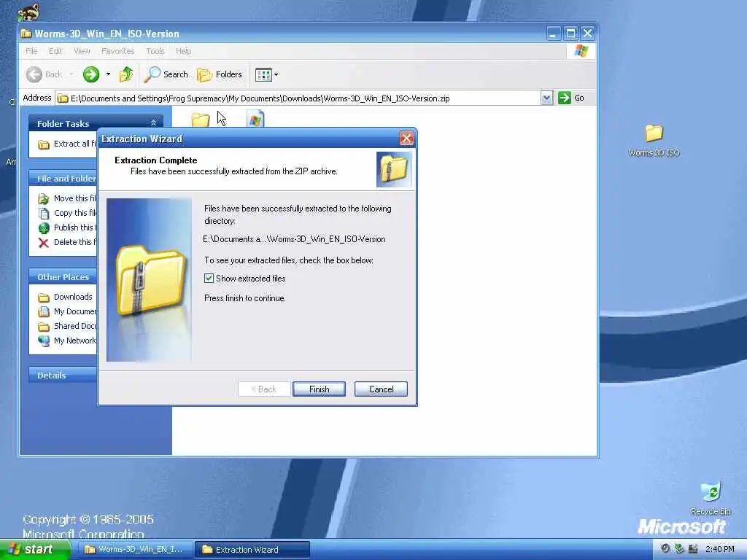The width and height of the screenshot is (747, 560).
Task: Click the File and Folder Tasks header
Action: click(x=63, y=179)
